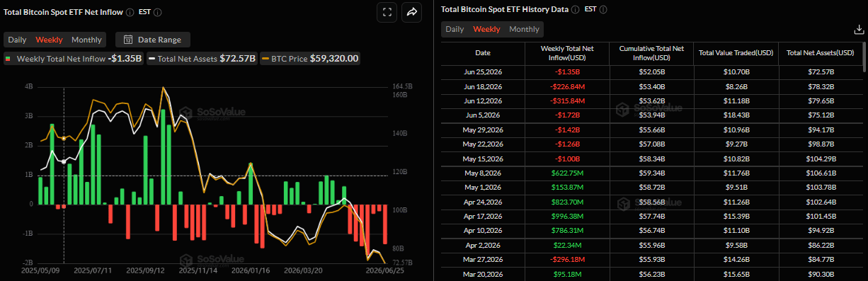
Task: Select the May 22,2026 row date
Action: pos(482,144)
